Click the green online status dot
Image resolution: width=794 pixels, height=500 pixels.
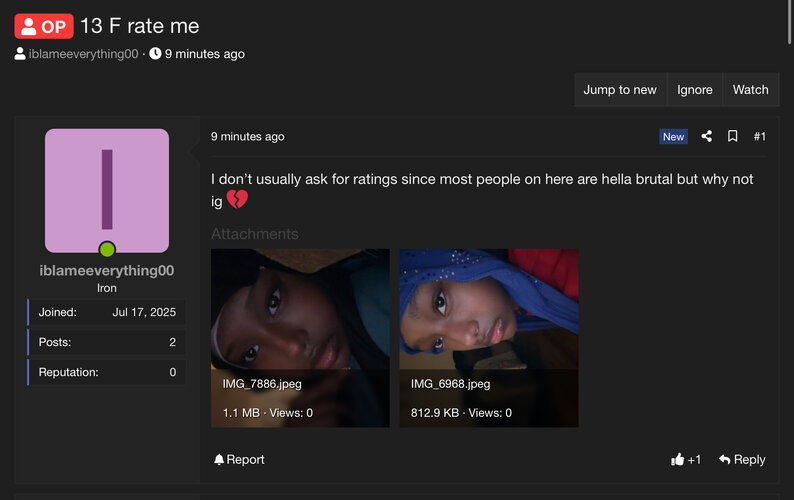107,249
